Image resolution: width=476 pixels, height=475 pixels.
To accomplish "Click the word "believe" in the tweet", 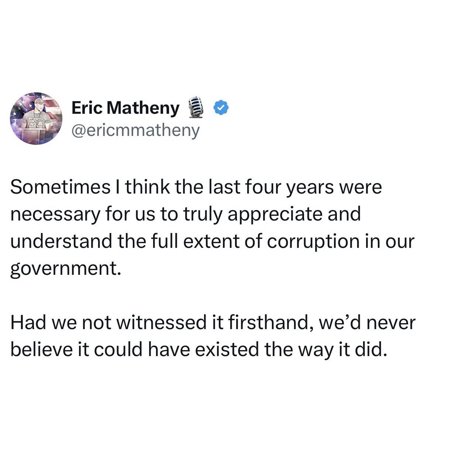I will tap(41, 349).
